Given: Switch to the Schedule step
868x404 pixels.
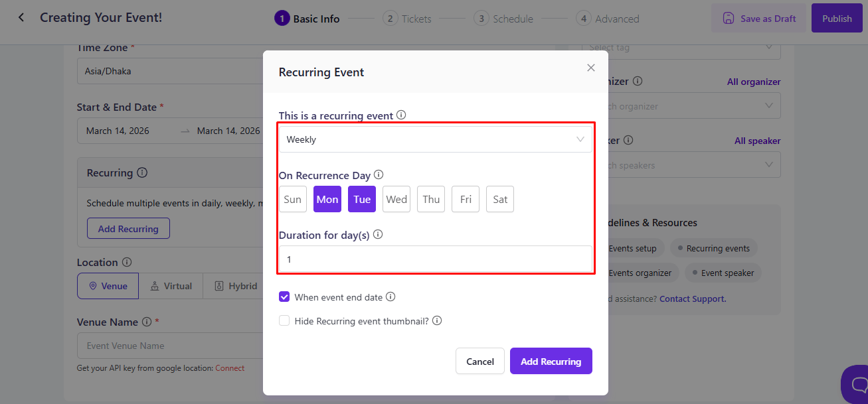Looking at the screenshot, I should click(503, 19).
